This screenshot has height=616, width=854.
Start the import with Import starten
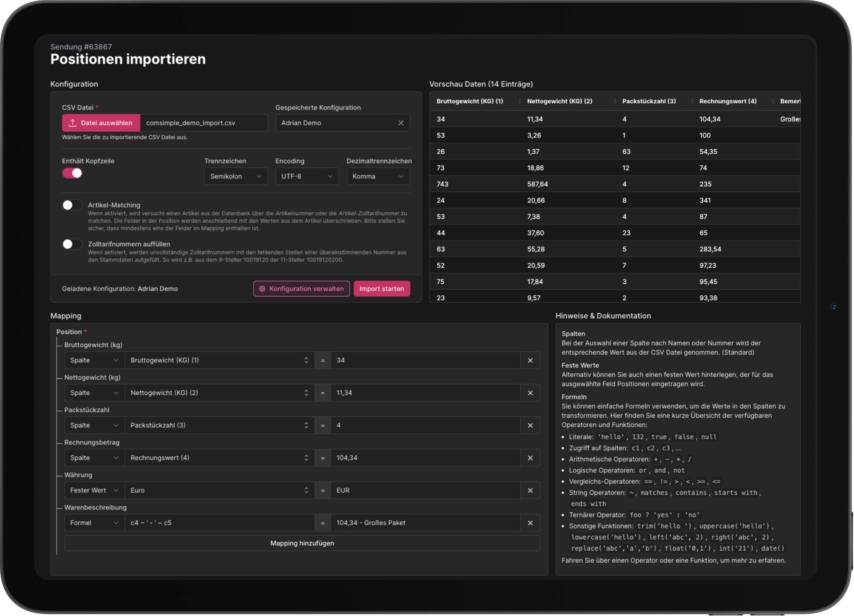point(382,289)
